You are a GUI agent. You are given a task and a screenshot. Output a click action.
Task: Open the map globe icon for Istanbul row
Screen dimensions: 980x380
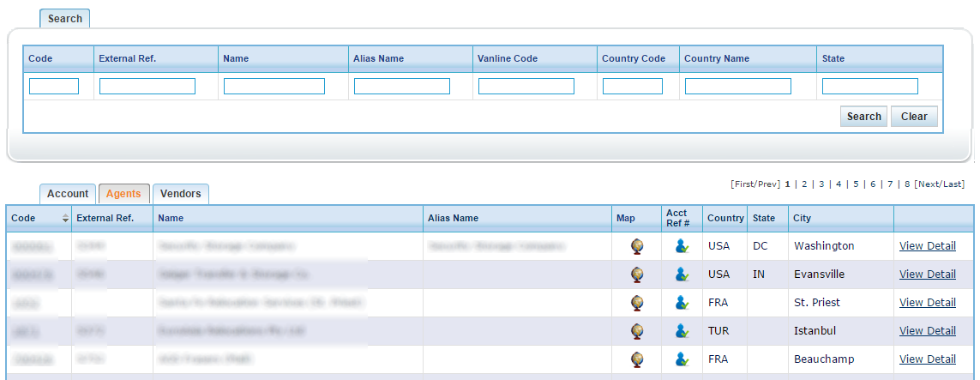point(637,330)
